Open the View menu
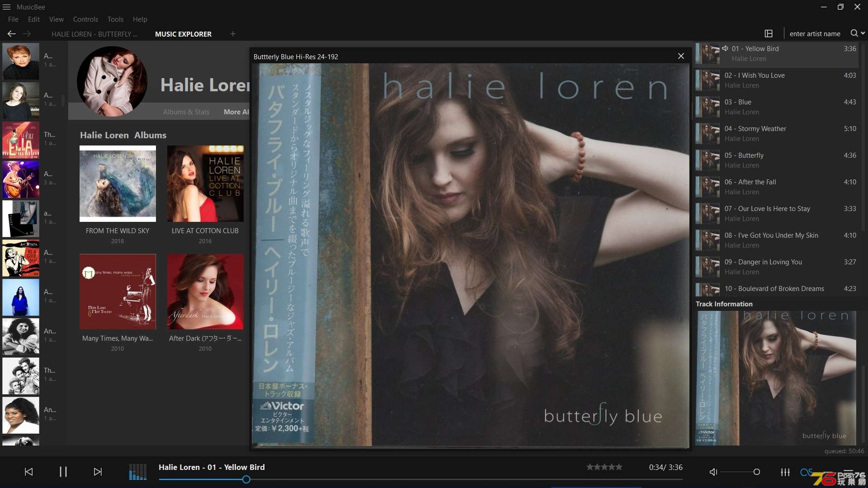Image resolution: width=868 pixels, height=488 pixels. point(57,19)
